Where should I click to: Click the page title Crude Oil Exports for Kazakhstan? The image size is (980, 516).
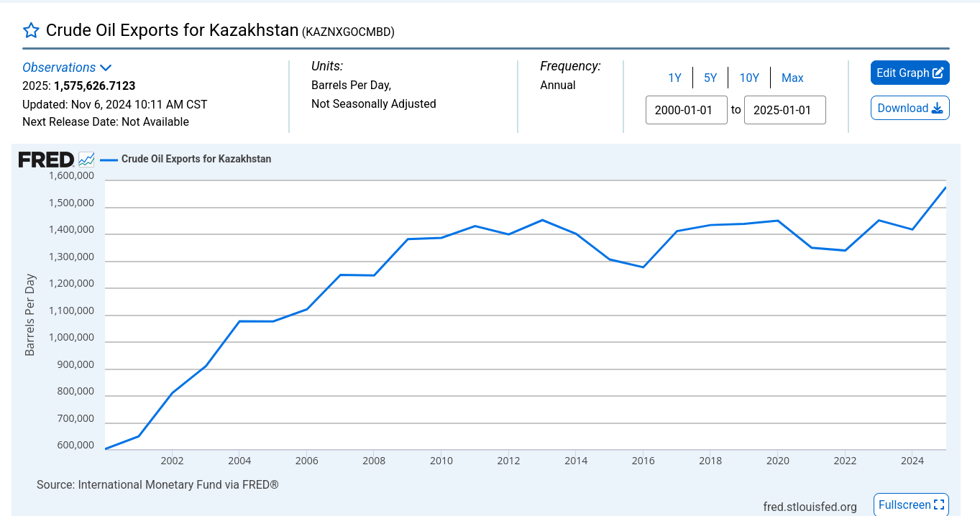click(x=172, y=30)
